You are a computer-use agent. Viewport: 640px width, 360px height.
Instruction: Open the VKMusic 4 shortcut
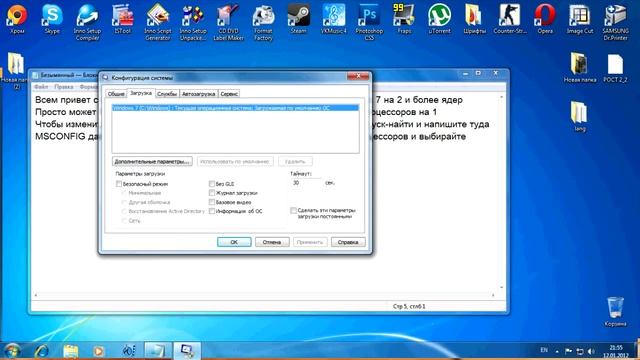(333, 18)
